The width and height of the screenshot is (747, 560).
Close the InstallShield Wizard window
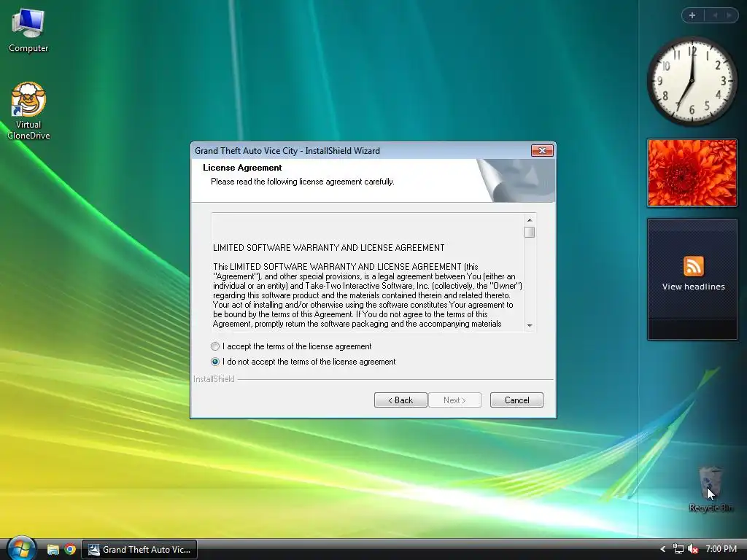[542, 150]
